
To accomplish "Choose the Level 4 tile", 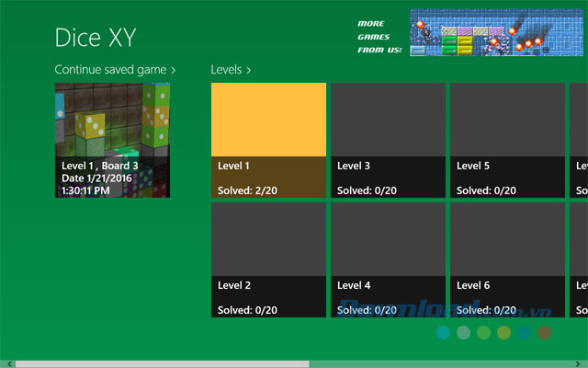I will click(388, 259).
